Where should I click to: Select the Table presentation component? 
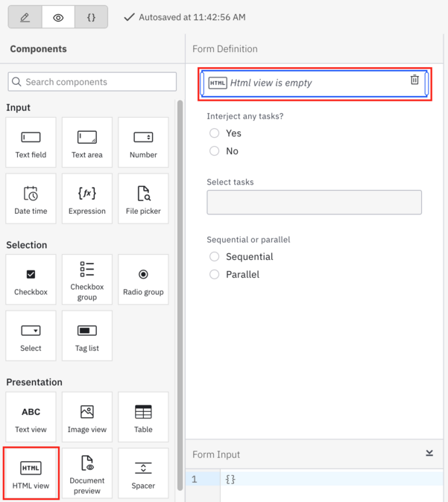143,417
